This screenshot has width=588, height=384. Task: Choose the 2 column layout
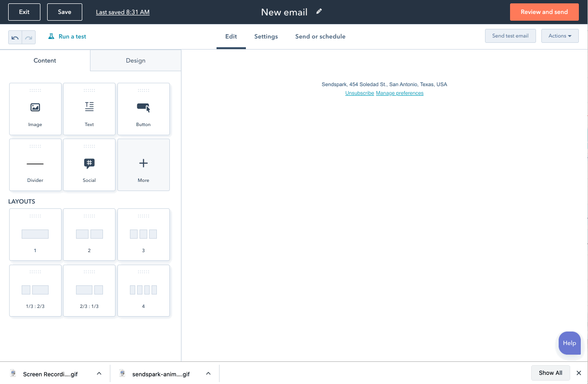click(89, 234)
